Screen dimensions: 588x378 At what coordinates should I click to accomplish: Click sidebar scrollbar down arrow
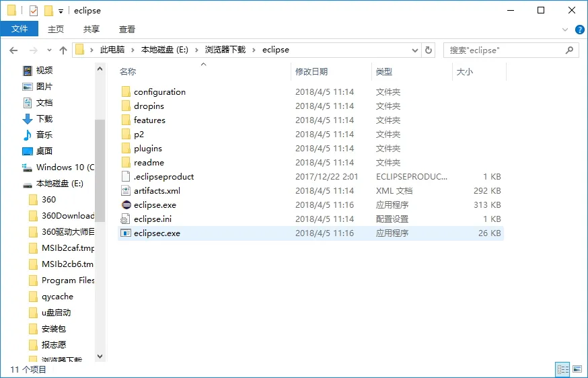(x=100, y=356)
